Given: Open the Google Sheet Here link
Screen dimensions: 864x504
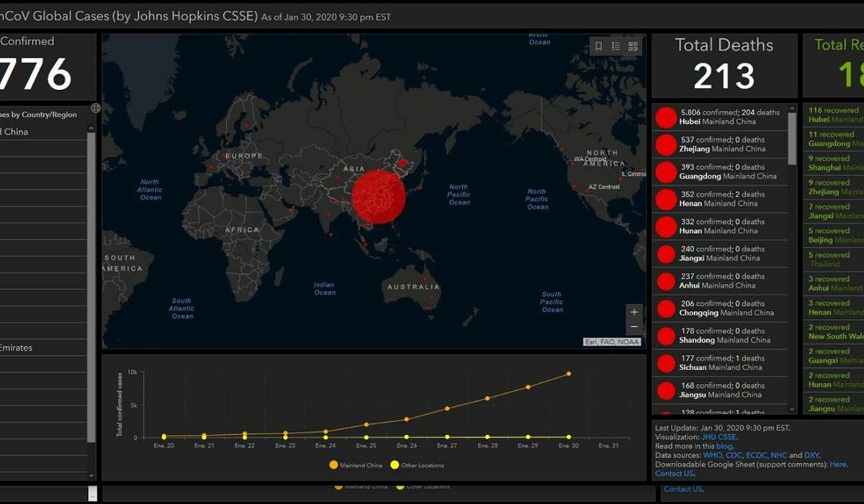Looking at the screenshot, I should click(838, 465).
